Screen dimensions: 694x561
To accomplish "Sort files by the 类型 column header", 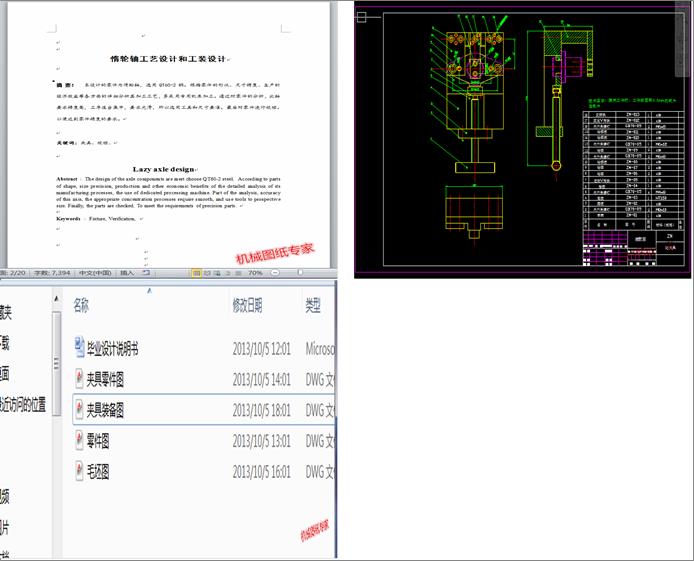I will 313,305.
